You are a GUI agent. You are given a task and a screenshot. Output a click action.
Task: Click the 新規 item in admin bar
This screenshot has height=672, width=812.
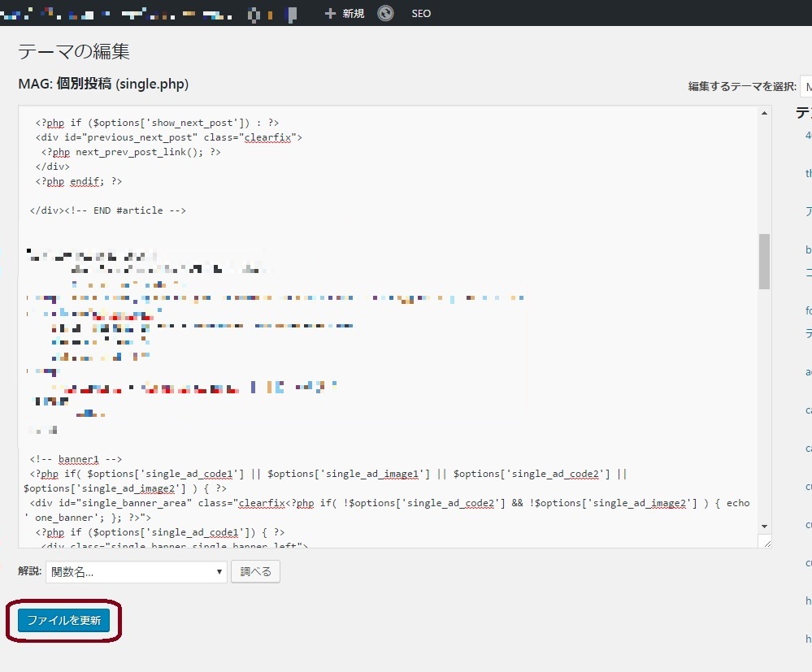tap(354, 14)
